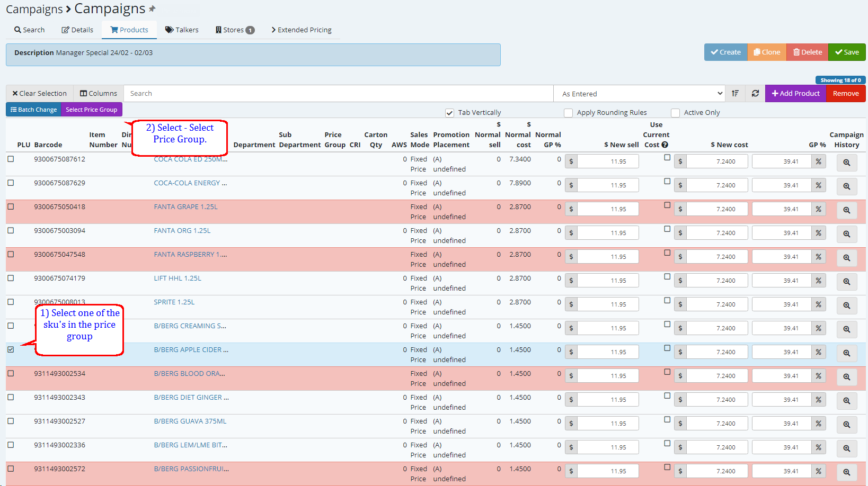Open campaign history for FANTA ORG 1.25L row
868x486 pixels.
846,234
